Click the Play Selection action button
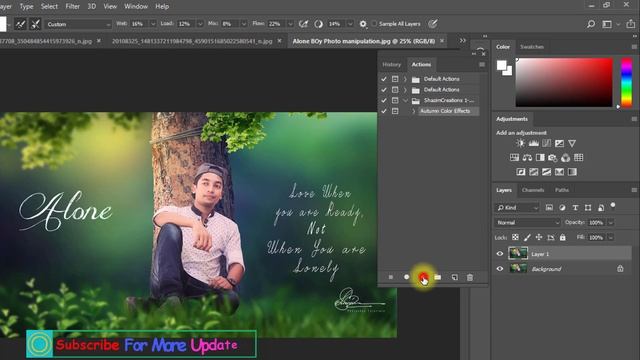Viewport: 640px width, 360px height. pos(423,277)
